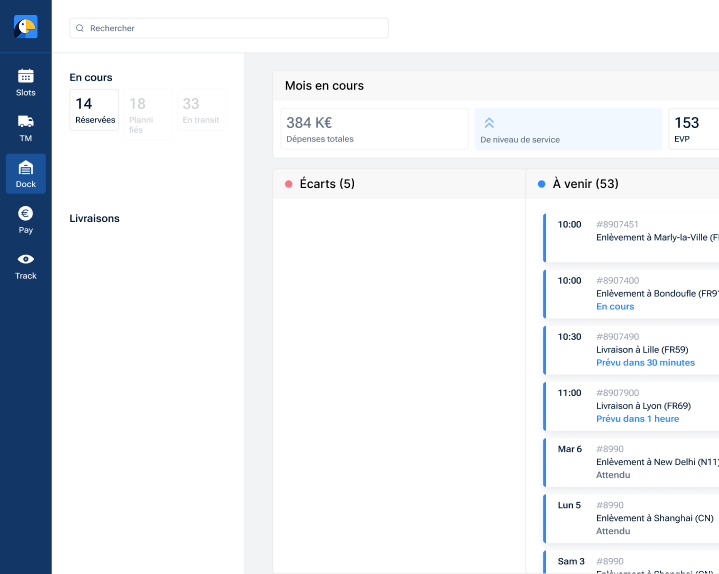Click the Écarts (5) column header
This screenshot has height=574, width=719.
399,184
